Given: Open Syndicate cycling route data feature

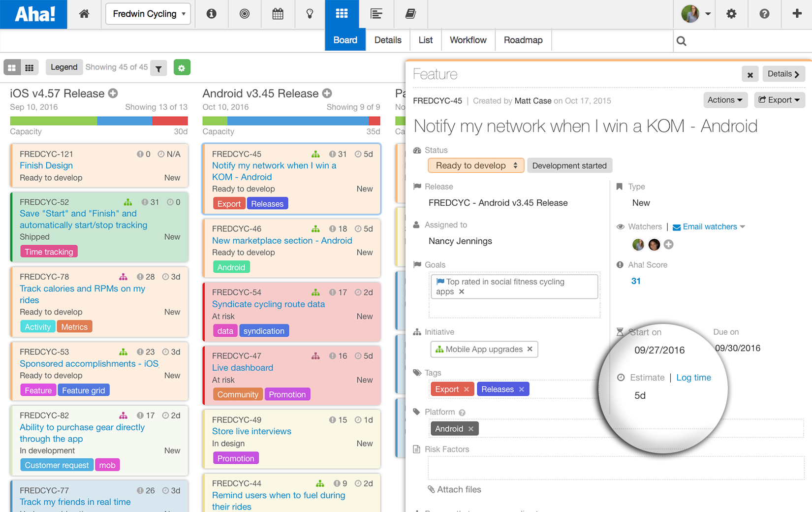Looking at the screenshot, I should pos(268,304).
